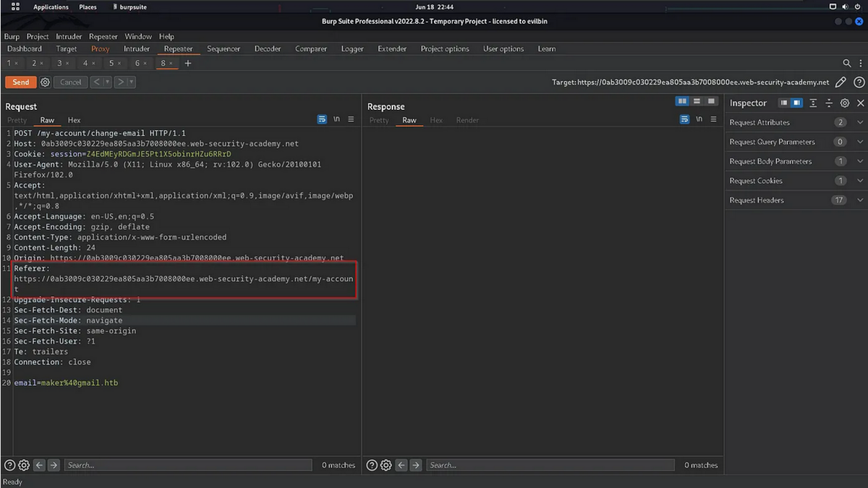Expand Request Headers section
This screenshot has height=488, width=868.
(860, 200)
